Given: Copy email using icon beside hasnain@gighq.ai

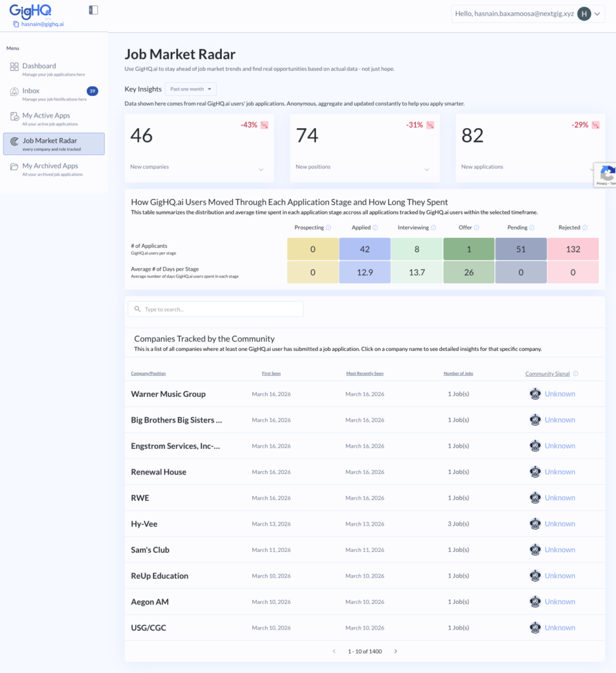Looking at the screenshot, I should (15, 23).
